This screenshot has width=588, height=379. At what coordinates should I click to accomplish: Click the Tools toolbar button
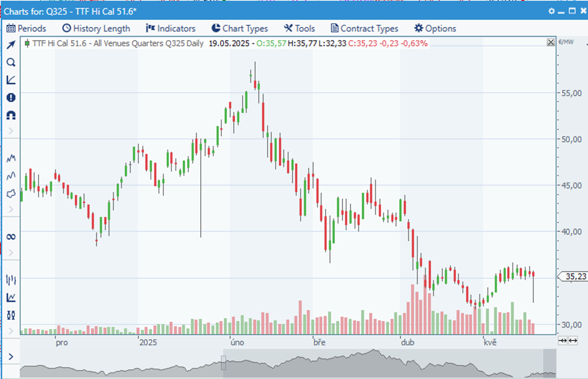point(299,28)
